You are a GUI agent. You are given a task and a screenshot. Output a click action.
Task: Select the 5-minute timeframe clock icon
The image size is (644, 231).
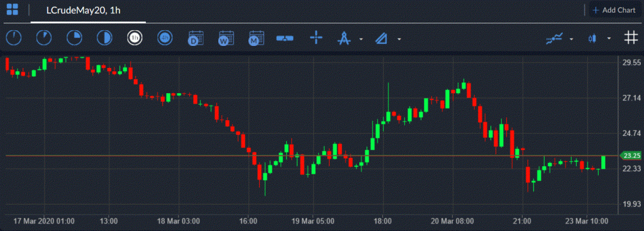click(x=44, y=38)
